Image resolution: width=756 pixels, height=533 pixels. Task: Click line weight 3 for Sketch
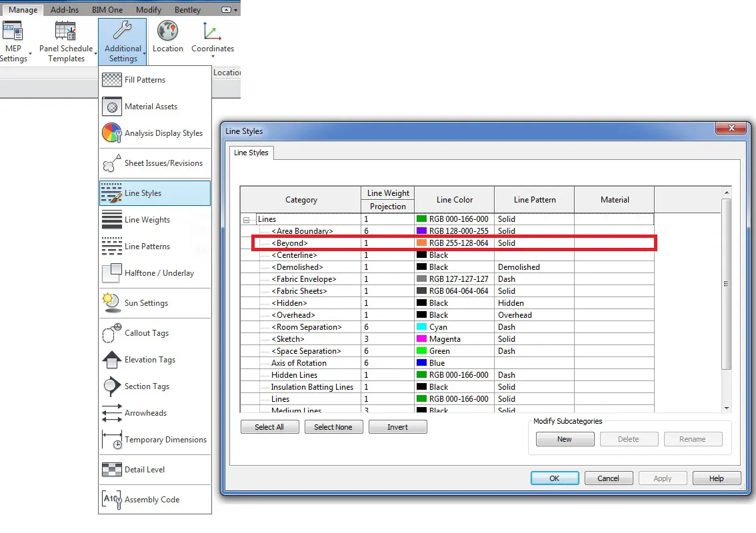pos(387,338)
